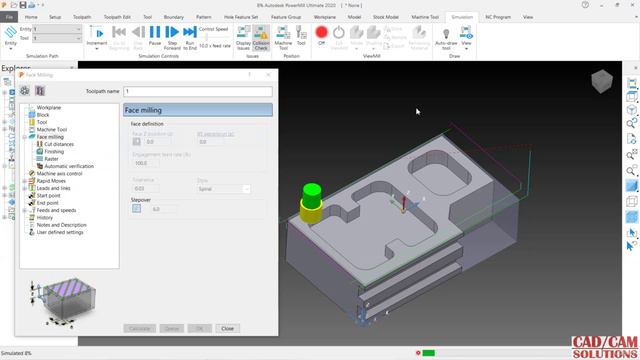Select Start point tree item
The width and height of the screenshot is (640, 360).
[48, 196]
